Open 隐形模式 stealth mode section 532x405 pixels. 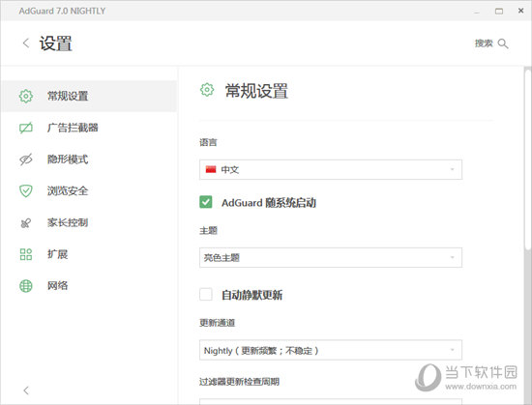89,159
